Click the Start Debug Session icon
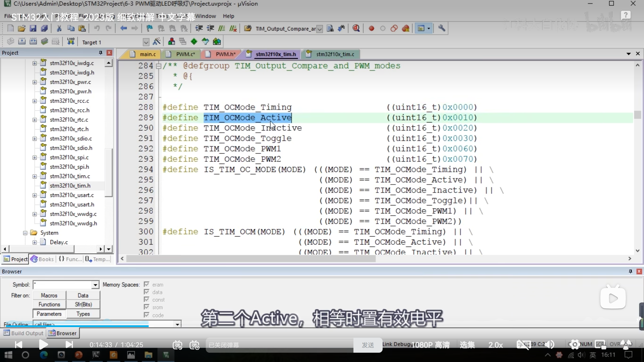The width and height of the screenshot is (644, 362). [x=356, y=28]
